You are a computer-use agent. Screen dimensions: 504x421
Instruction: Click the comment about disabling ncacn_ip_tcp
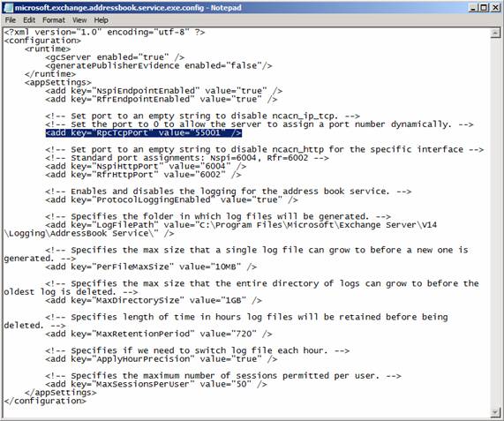(202, 116)
